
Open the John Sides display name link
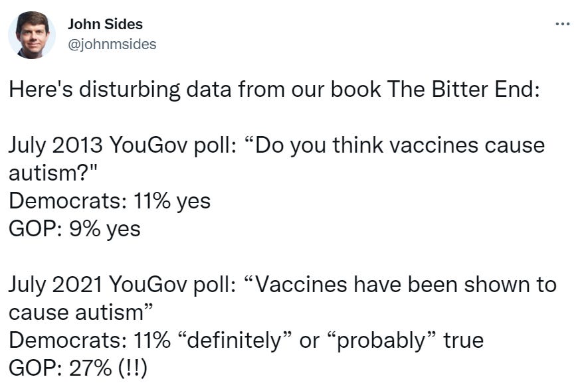point(105,25)
